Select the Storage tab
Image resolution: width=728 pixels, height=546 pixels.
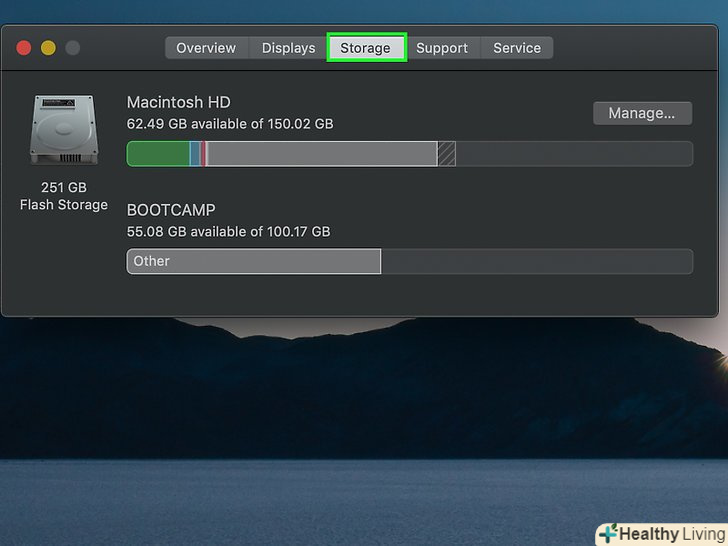click(x=366, y=48)
